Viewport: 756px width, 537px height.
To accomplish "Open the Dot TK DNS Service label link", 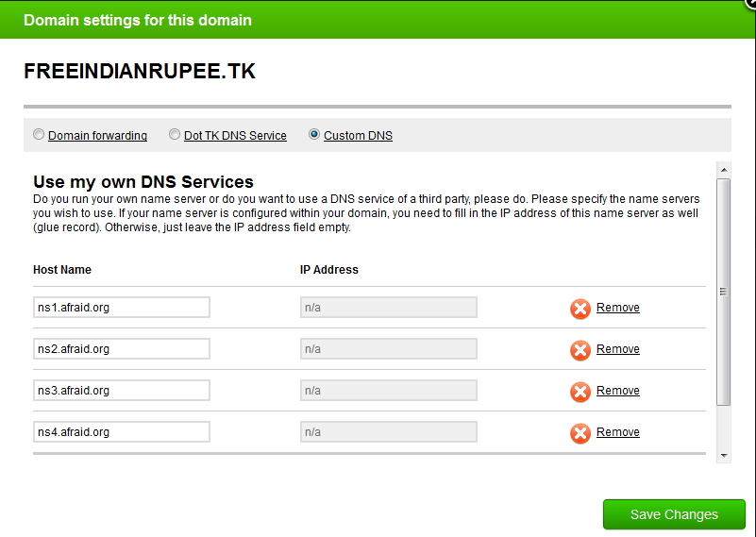I will click(x=235, y=136).
